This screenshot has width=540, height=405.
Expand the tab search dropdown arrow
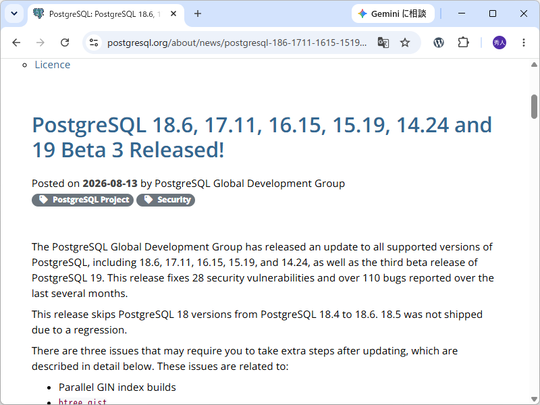(x=14, y=14)
